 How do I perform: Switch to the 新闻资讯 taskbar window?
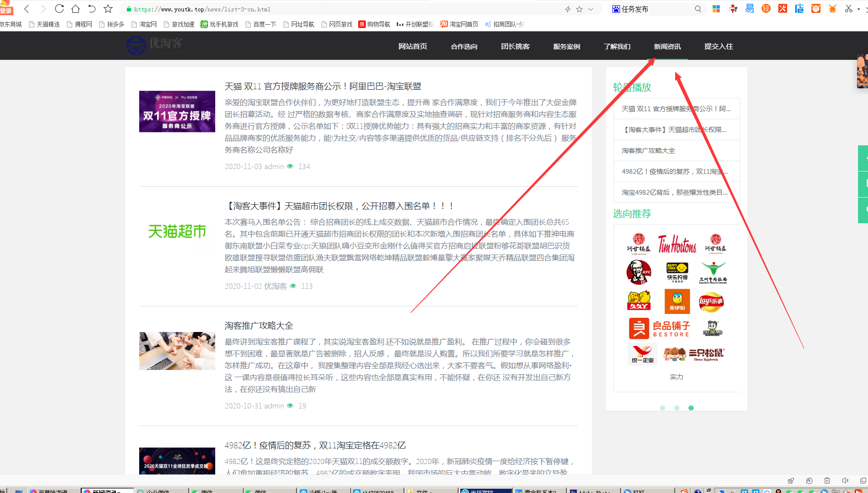point(107,491)
